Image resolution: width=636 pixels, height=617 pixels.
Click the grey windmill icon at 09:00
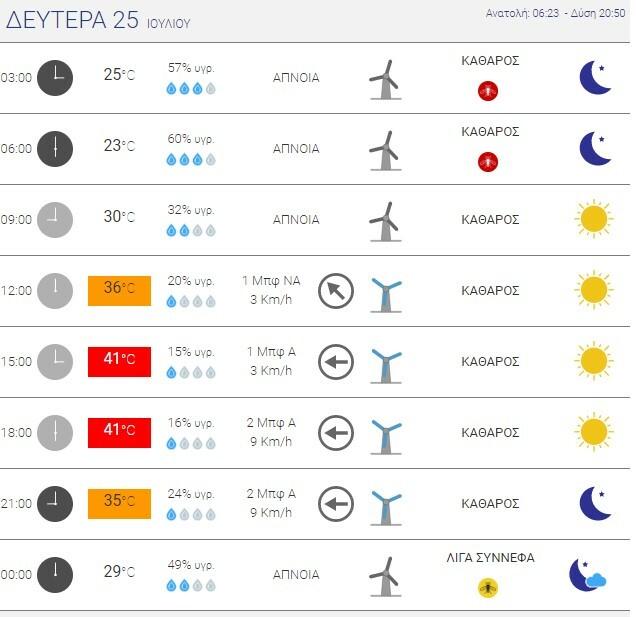click(383, 221)
